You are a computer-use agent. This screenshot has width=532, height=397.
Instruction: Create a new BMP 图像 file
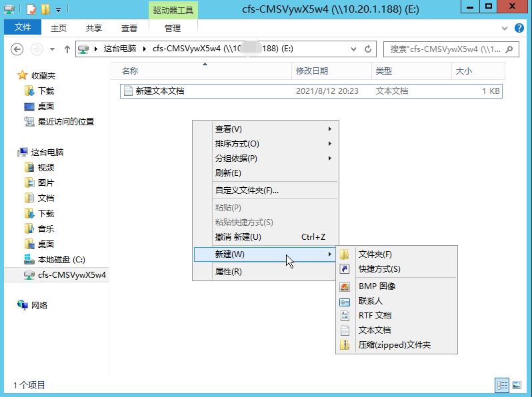point(397,286)
